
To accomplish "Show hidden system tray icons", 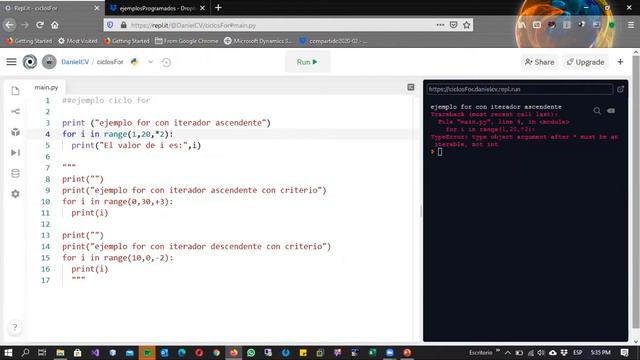I will (x=508, y=353).
